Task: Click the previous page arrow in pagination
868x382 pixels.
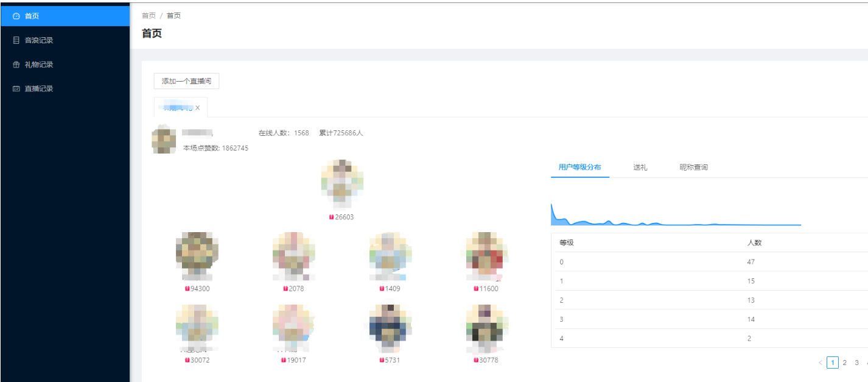Action: click(820, 363)
